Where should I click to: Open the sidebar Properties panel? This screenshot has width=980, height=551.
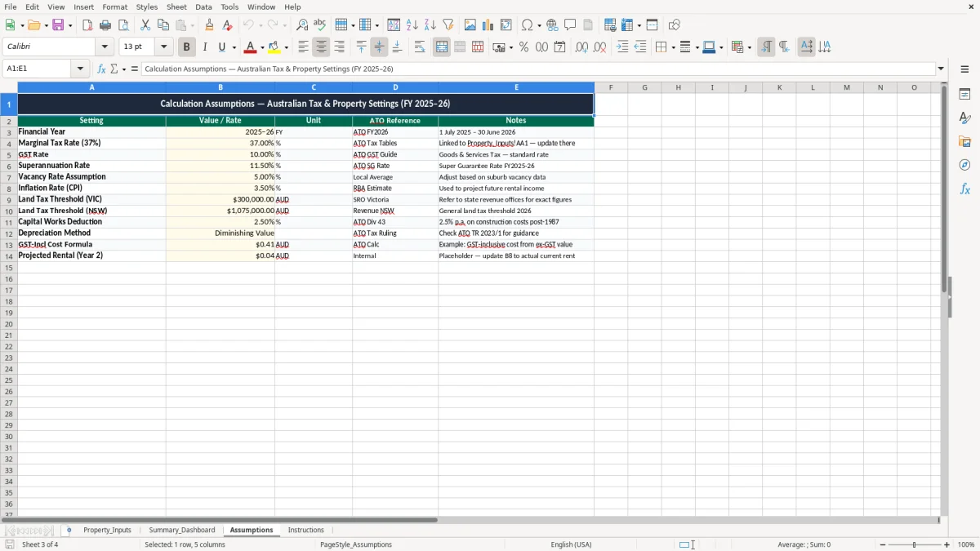964,95
